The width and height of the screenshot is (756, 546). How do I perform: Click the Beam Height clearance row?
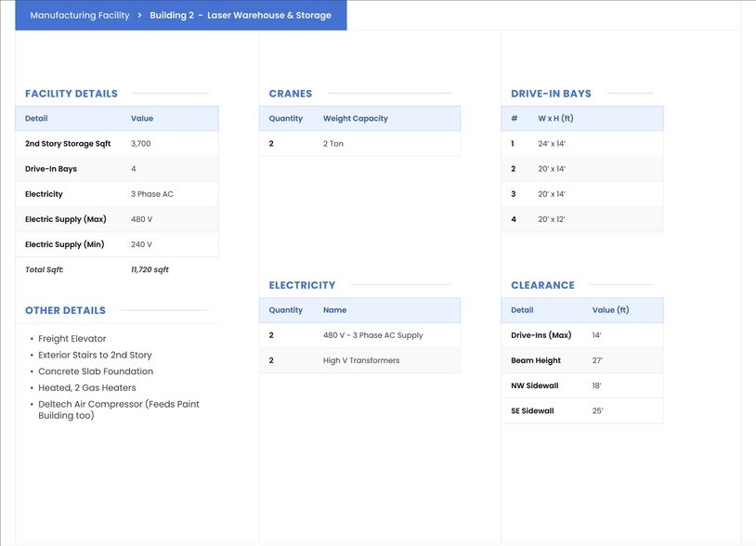(582, 360)
